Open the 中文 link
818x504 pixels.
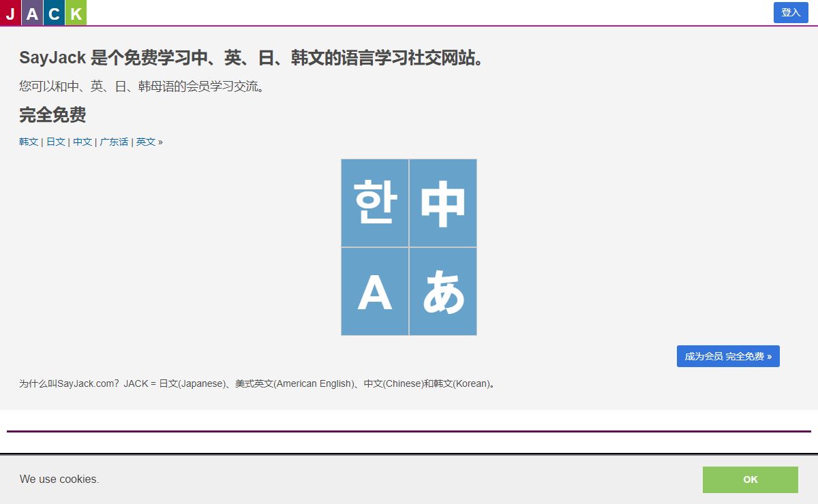[82, 142]
